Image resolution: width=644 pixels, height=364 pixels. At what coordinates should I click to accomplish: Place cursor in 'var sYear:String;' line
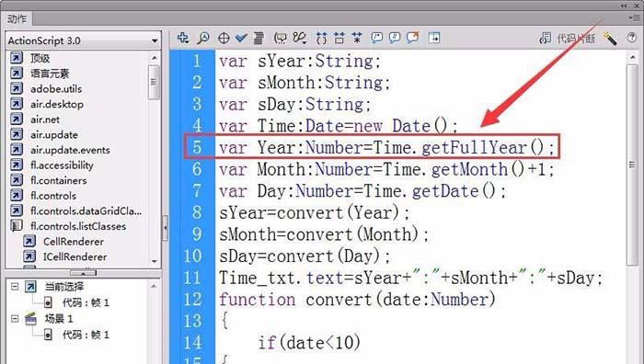point(300,62)
